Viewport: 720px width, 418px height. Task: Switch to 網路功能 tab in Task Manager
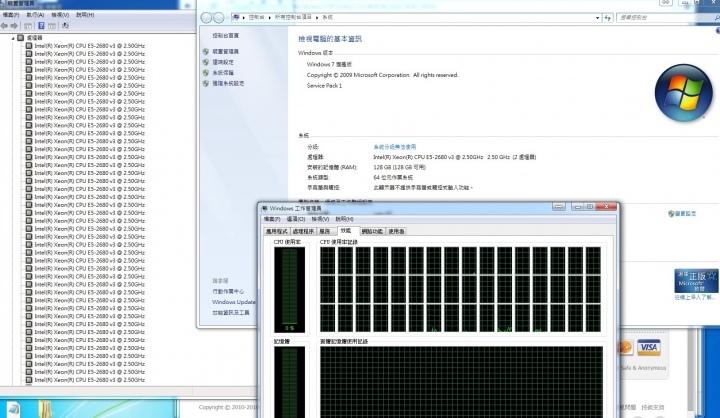pos(372,232)
